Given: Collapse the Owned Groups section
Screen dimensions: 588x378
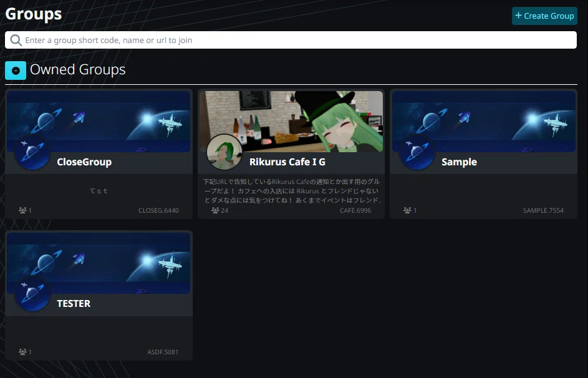Looking at the screenshot, I should [16, 70].
